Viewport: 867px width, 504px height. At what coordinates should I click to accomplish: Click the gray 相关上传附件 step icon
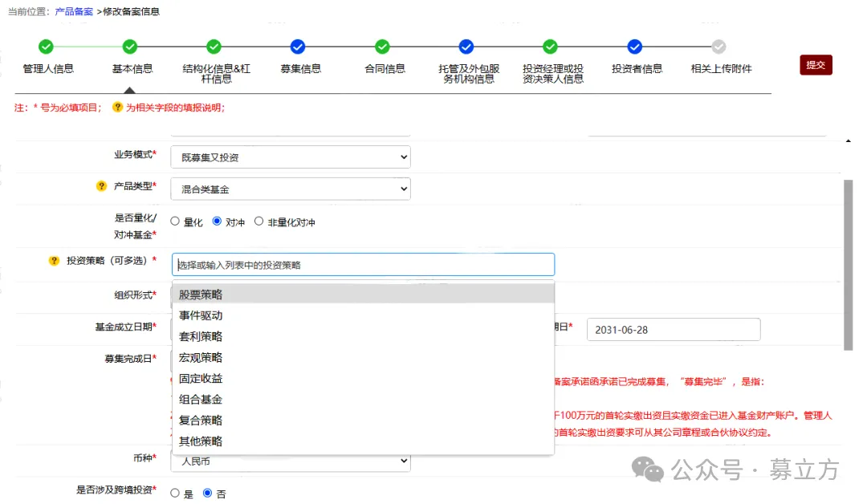(718, 47)
